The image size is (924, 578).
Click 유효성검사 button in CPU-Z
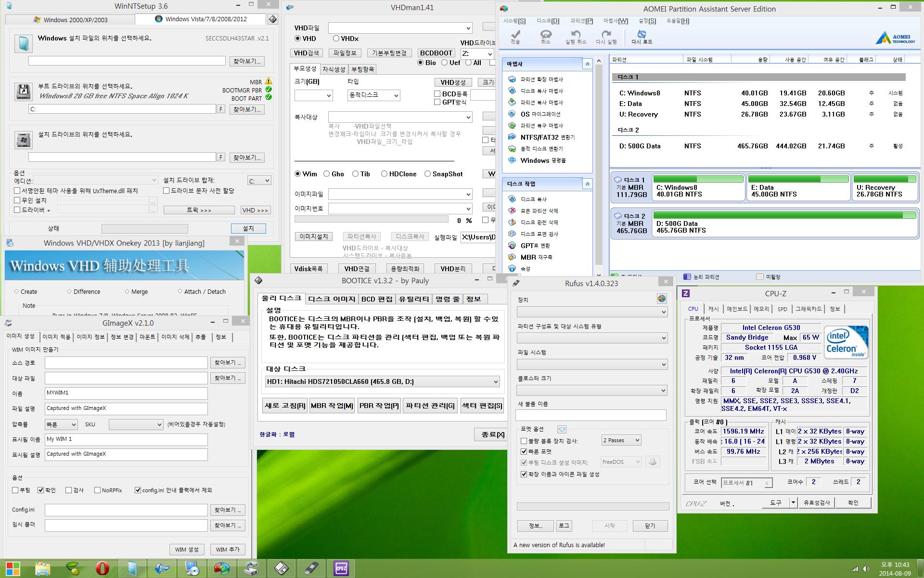pos(817,503)
